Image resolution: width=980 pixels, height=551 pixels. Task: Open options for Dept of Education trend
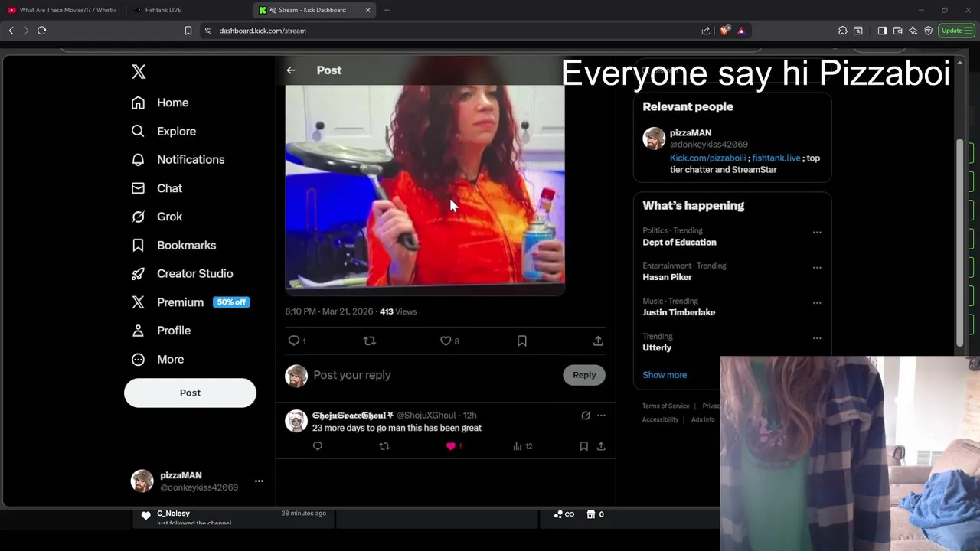[x=817, y=233]
